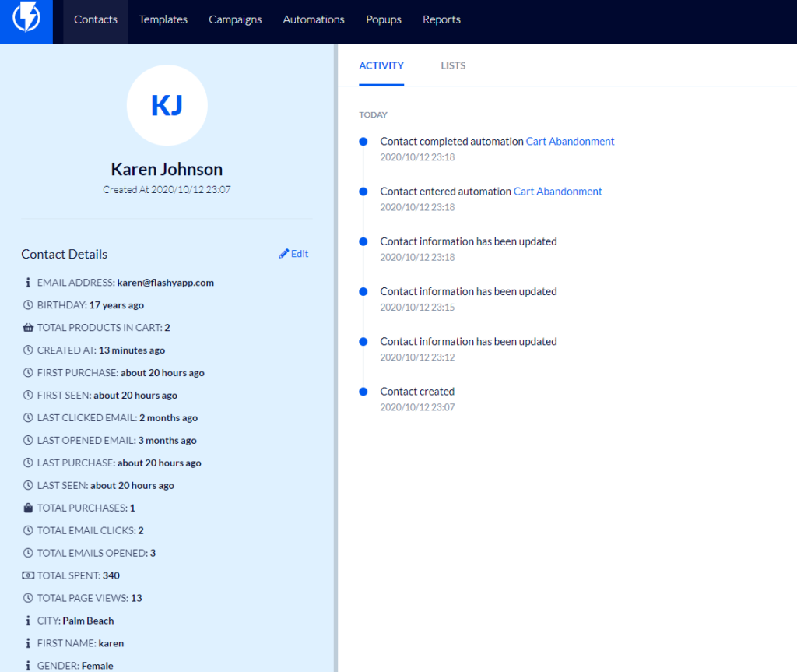Click the clock icon next to LAST PURCHASE
The width and height of the screenshot is (797, 672).
pos(28,463)
